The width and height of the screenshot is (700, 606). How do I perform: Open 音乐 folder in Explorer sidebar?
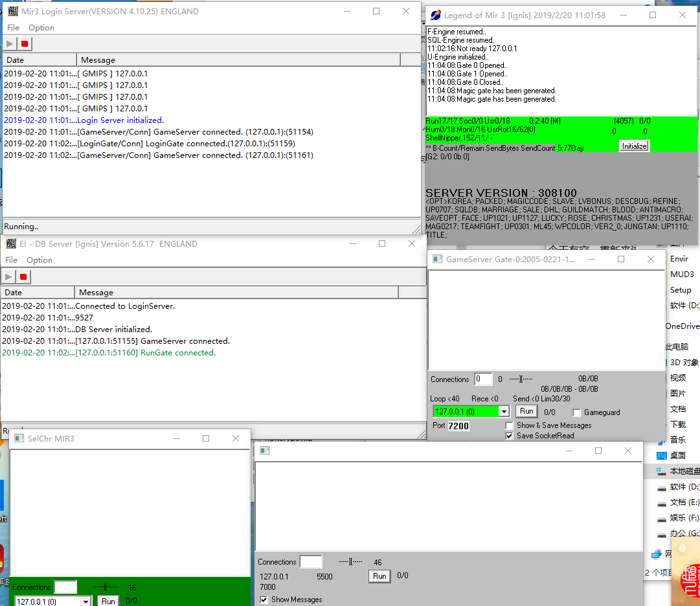click(678, 440)
